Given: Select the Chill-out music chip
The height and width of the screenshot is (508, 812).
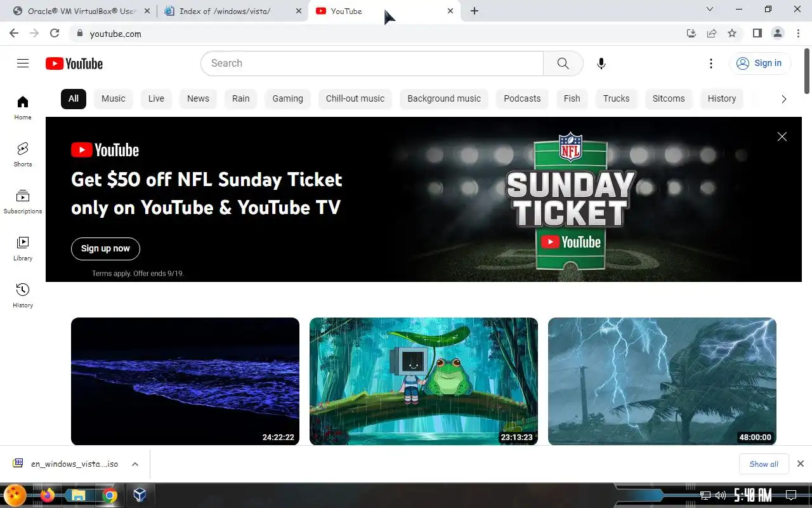Looking at the screenshot, I should pos(355,98).
